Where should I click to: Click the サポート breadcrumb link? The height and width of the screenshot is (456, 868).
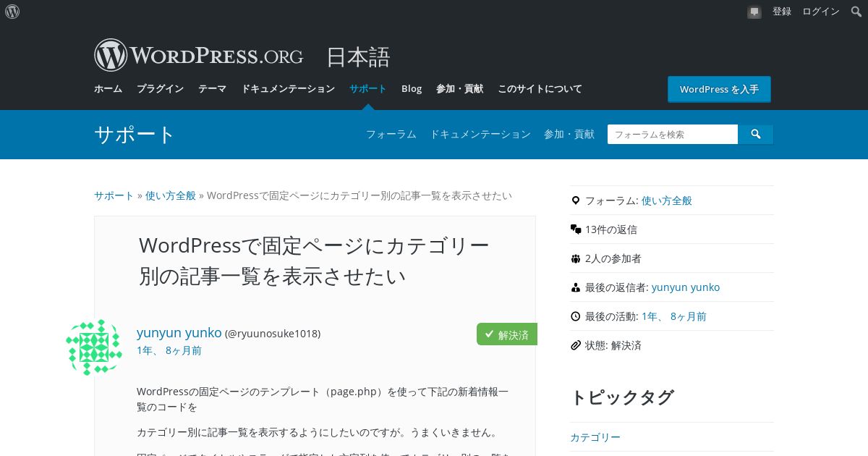tap(114, 195)
